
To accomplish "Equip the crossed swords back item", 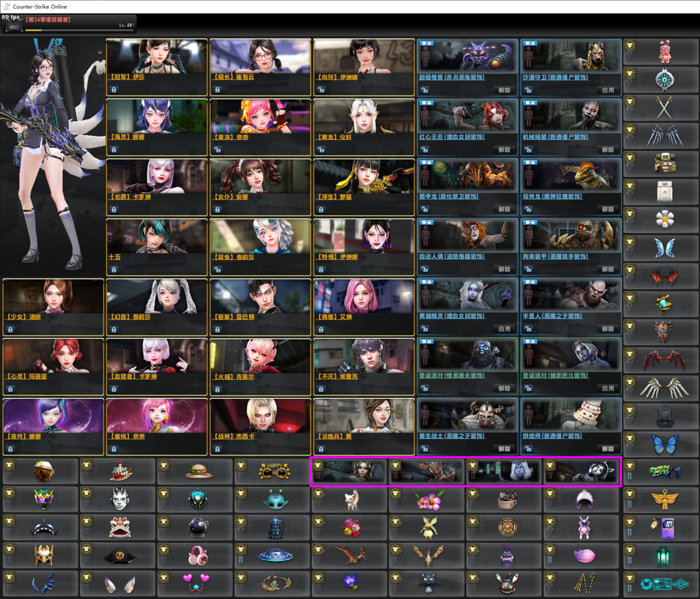I will click(664, 107).
